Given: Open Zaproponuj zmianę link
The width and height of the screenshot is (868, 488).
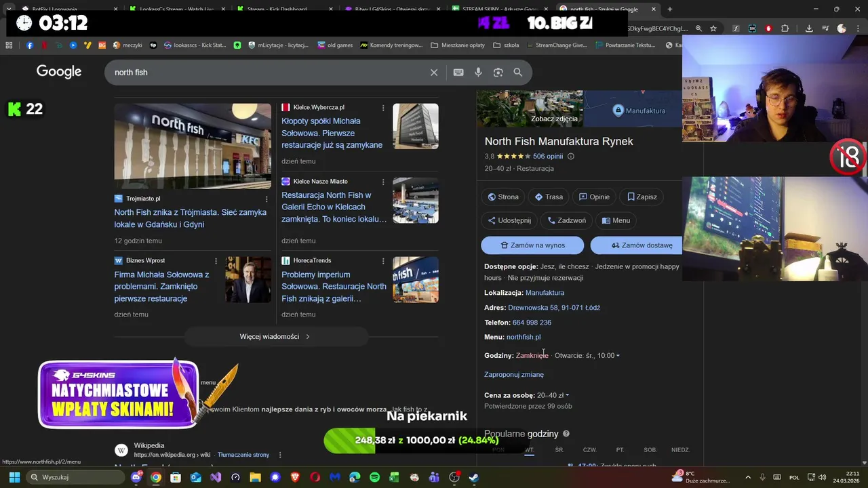Looking at the screenshot, I should click(514, 375).
